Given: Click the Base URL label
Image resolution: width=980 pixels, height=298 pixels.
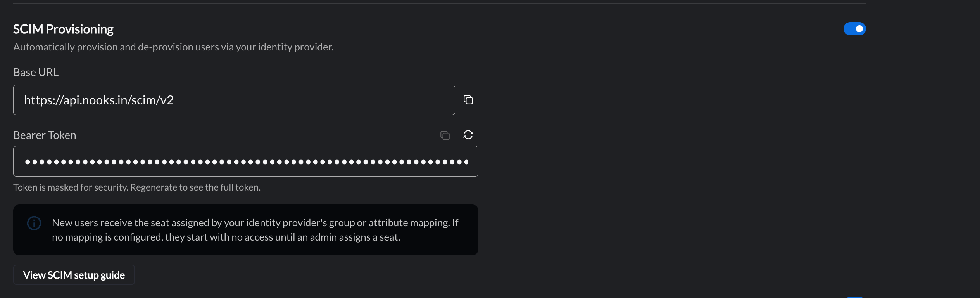Looking at the screenshot, I should coord(36,72).
